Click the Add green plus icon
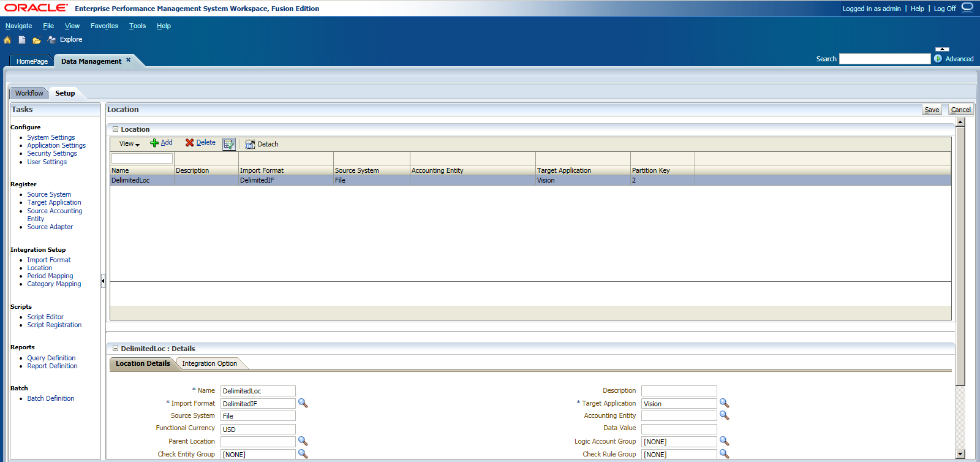Viewport: 980px width, 462px height. tap(154, 143)
